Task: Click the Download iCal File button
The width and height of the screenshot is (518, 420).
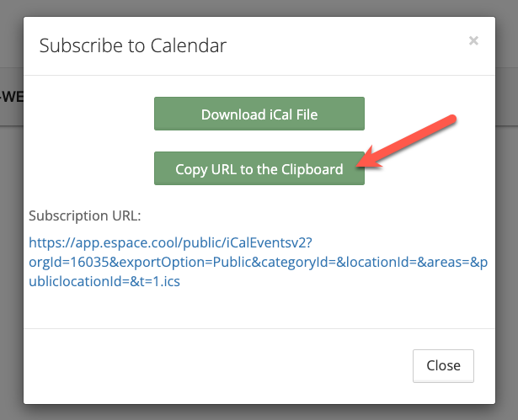Action: [x=259, y=114]
